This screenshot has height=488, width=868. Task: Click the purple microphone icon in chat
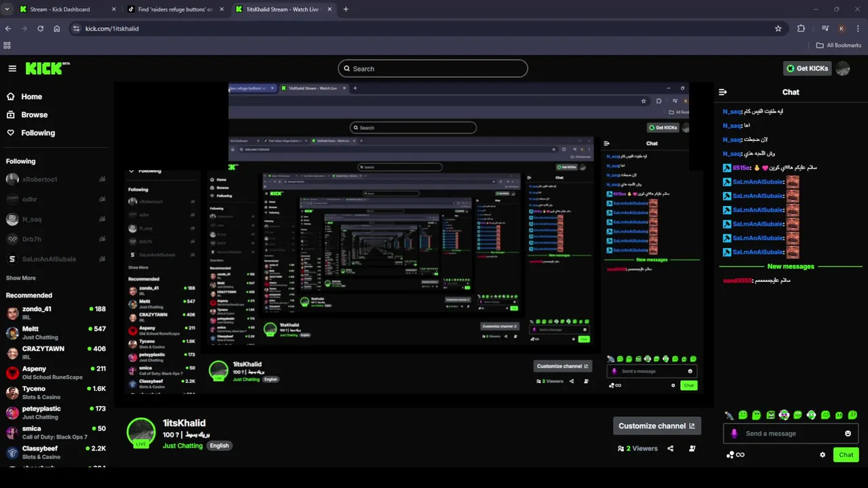coord(734,434)
